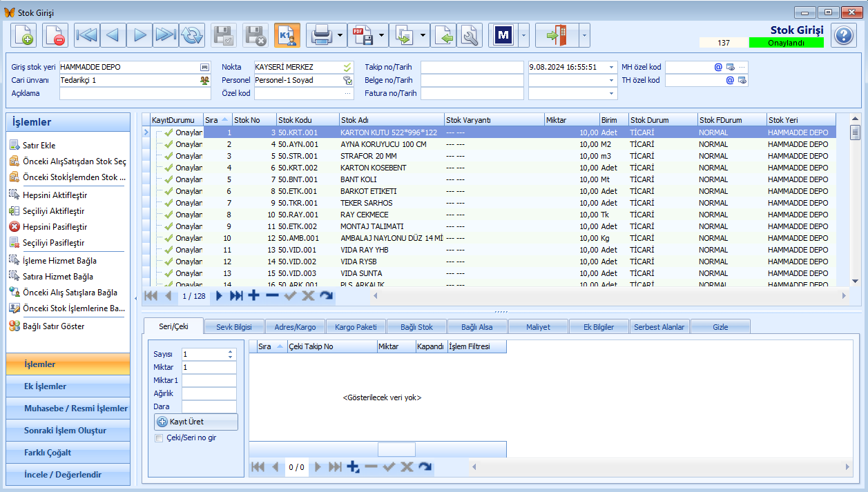This screenshot has height=492, width=868.
Task: Open Belge no/Tarih date dropdown
Action: click(x=612, y=80)
